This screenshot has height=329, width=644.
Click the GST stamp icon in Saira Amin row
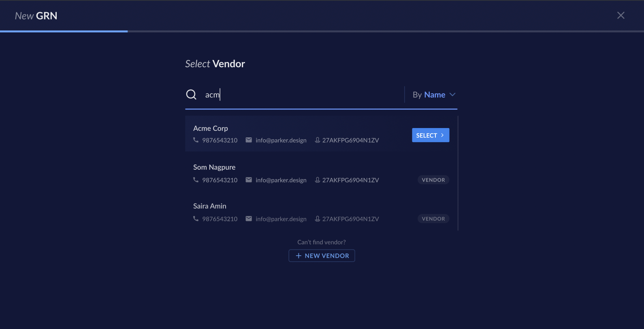(x=318, y=218)
